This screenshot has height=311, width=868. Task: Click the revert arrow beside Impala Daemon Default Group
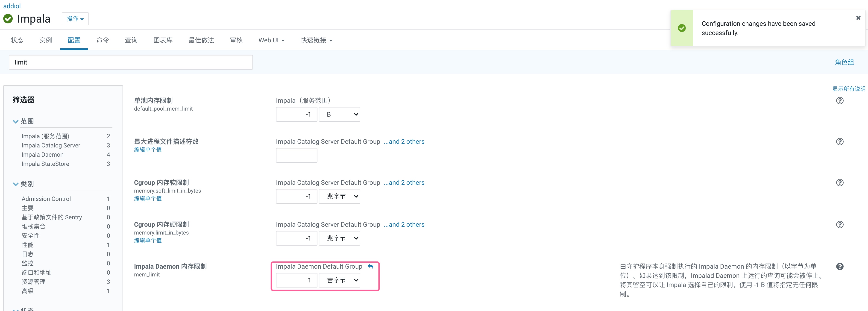coord(370,267)
